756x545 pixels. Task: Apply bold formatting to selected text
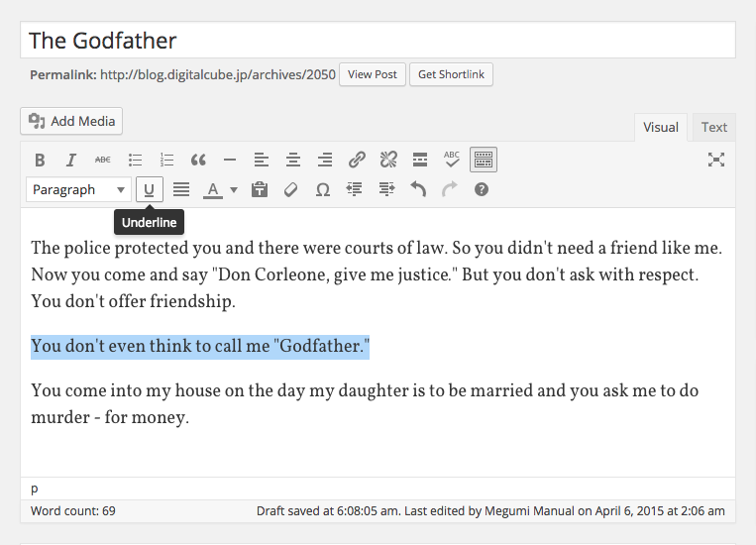[40, 160]
